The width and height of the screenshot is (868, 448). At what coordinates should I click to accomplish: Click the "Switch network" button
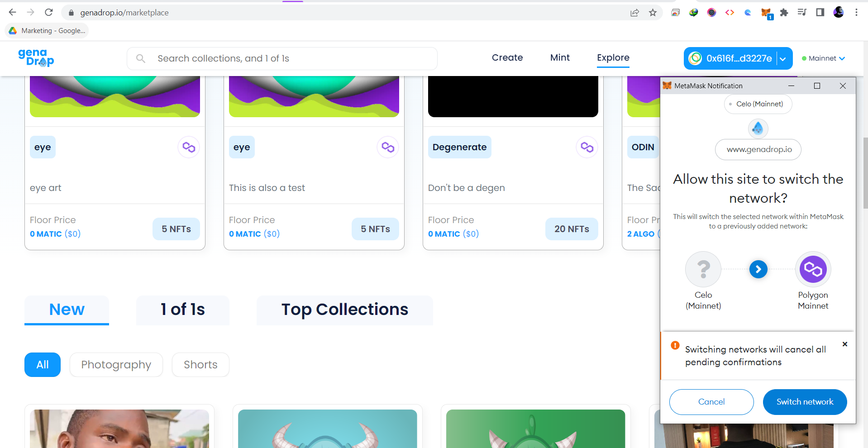click(805, 402)
